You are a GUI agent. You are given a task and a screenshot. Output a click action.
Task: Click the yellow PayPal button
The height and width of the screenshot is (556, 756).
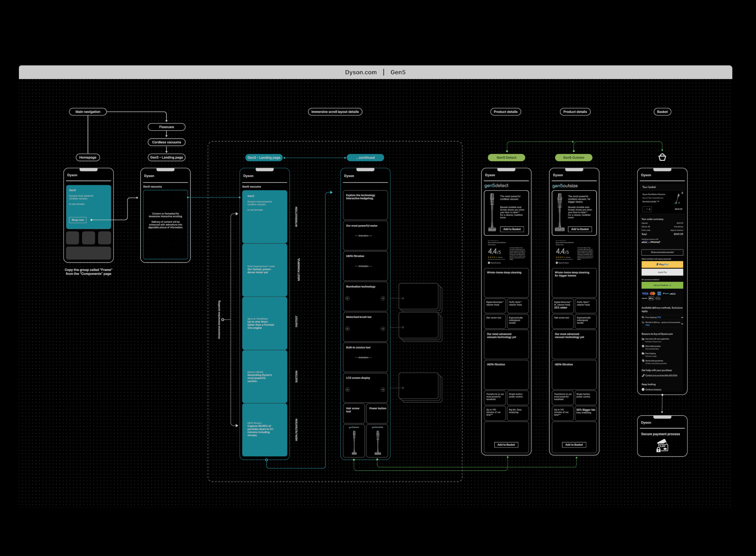[x=662, y=264]
